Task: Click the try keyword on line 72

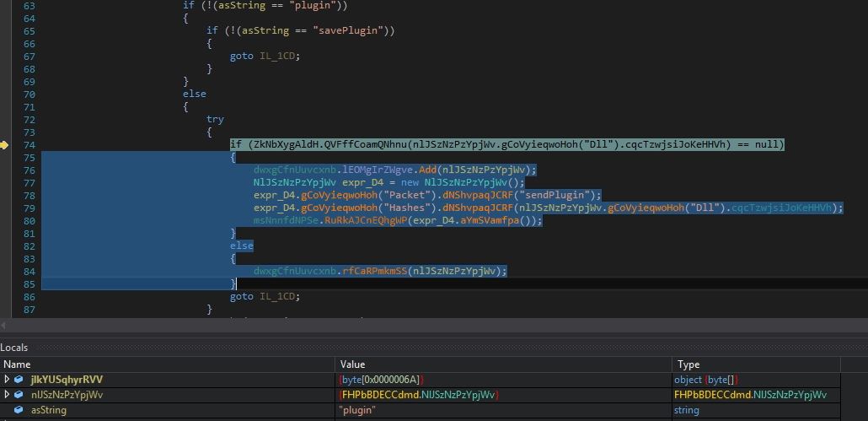Action: (216, 119)
